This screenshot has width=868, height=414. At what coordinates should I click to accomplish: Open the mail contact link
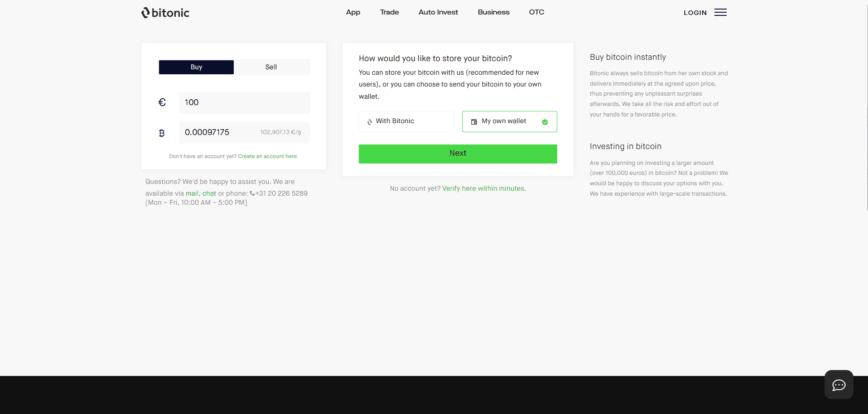point(193,193)
